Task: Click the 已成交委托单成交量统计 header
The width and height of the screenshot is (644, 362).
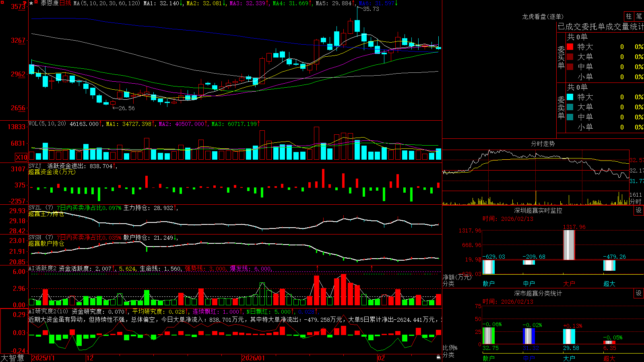Action: pyautogui.click(x=601, y=27)
